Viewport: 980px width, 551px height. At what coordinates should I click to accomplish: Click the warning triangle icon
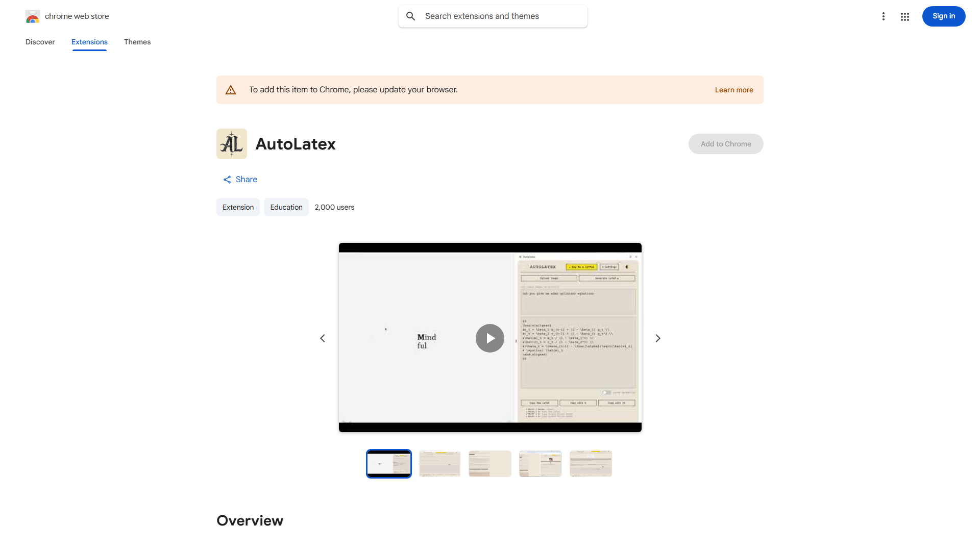pyautogui.click(x=231, y=89)
